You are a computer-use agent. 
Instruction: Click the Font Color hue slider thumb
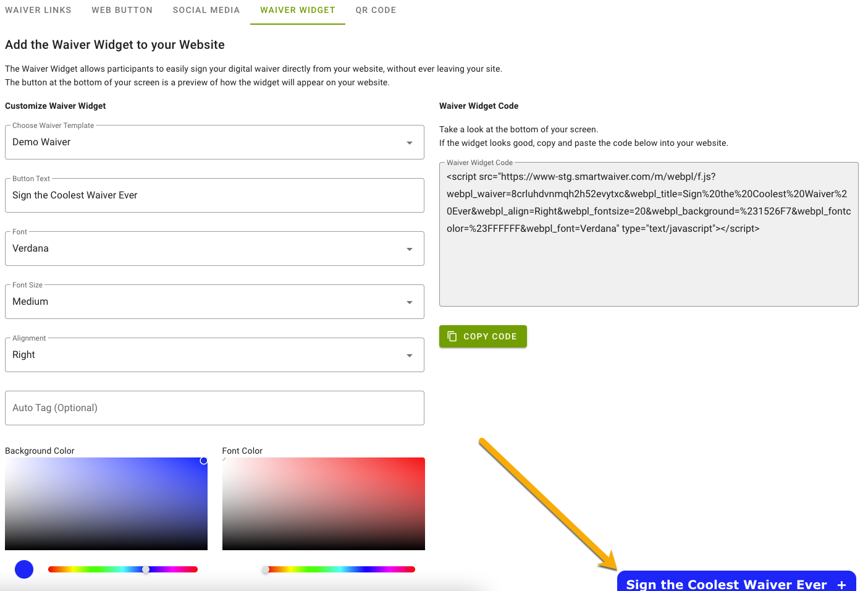(266, 569)
